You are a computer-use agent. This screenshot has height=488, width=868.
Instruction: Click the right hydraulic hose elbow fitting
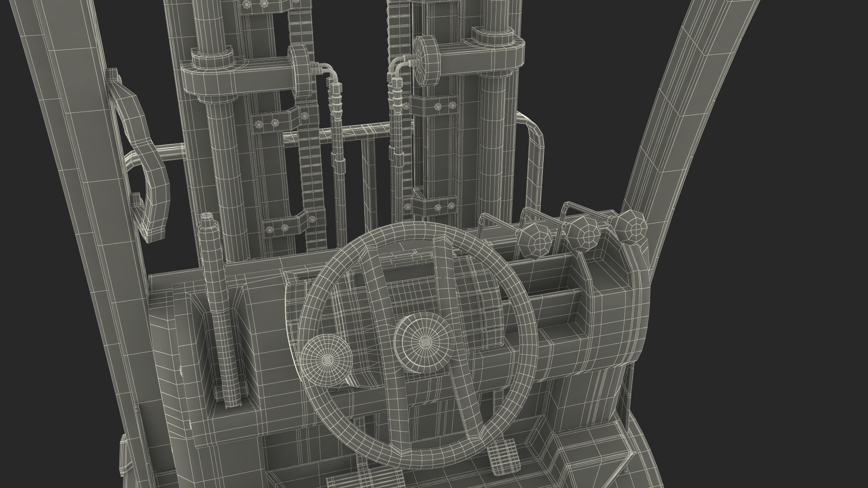click(399, 66)
